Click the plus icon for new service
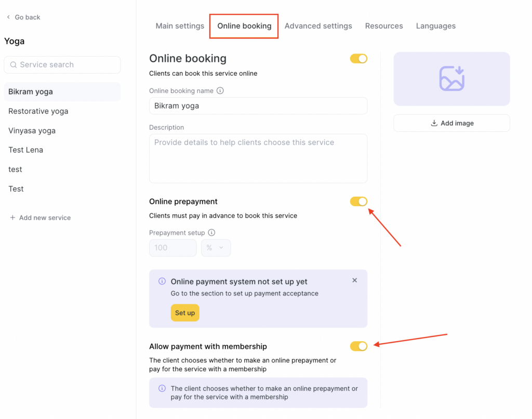 click(x=12, y=218)
